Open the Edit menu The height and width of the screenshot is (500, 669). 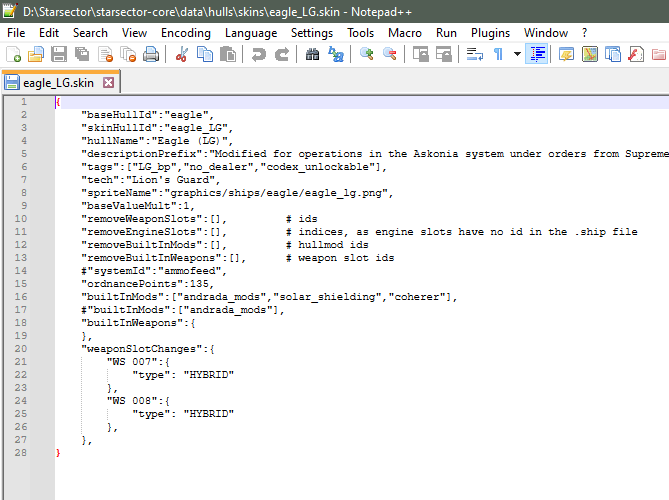49,33
